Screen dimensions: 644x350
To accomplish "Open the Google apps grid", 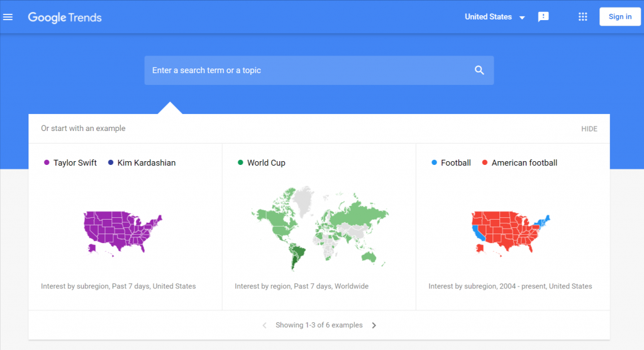I will (x=583, y=17).
